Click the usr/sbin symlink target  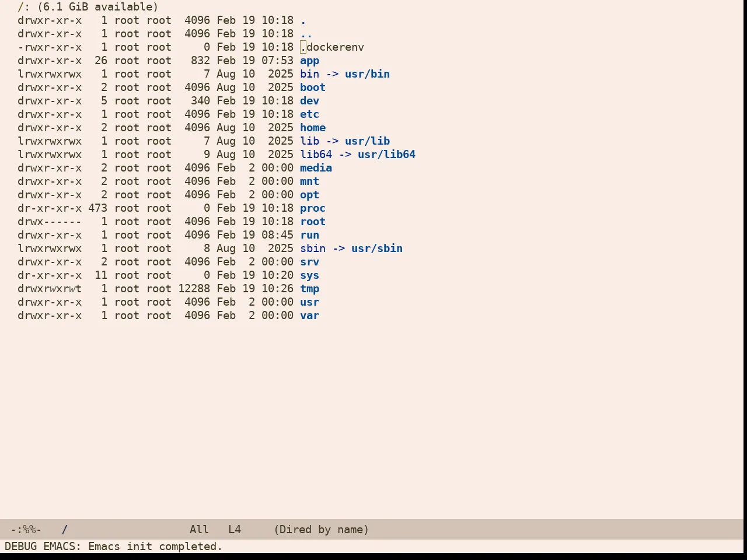pyautogui.click(x=377, y=249)
